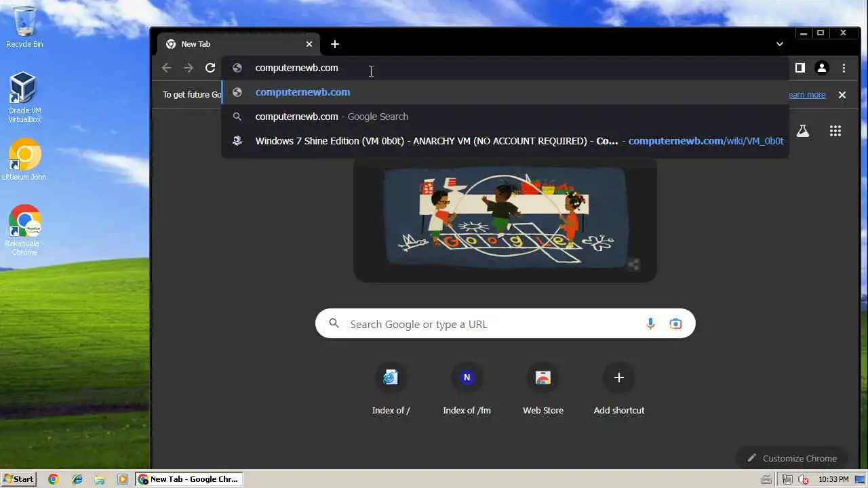Select the computernewb.com URL suggestion
Image resolution: width=868 pixels, height=488 pixels.
pos(505,92)
